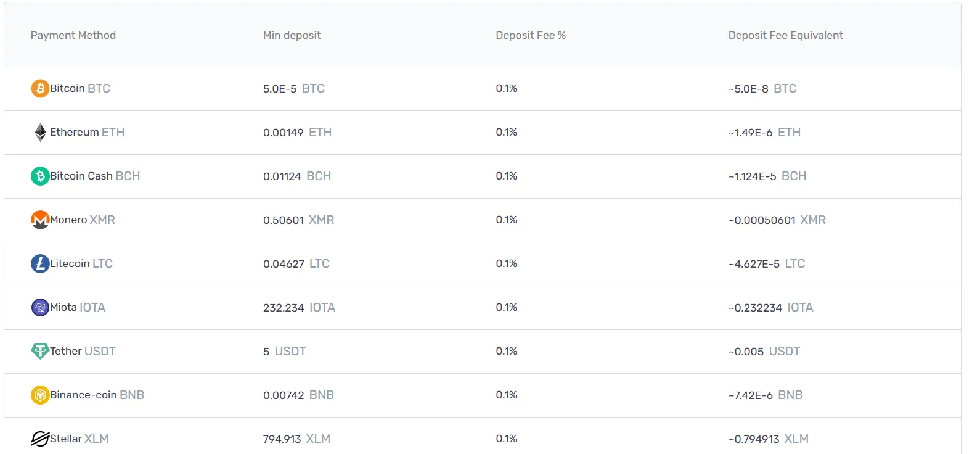Click the Bitcoin orange coin icon
980x454 pixels.
pyautogui.click(x=40, y=88)
